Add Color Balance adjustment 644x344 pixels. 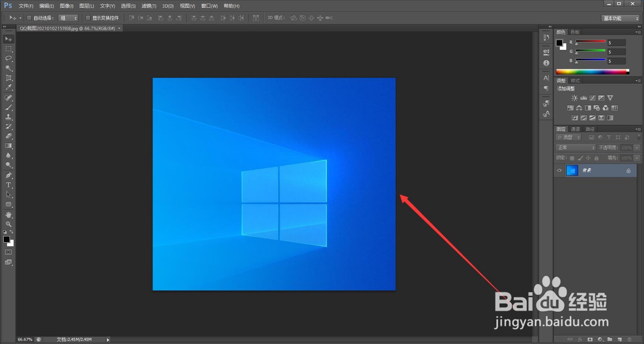point(579,108)
